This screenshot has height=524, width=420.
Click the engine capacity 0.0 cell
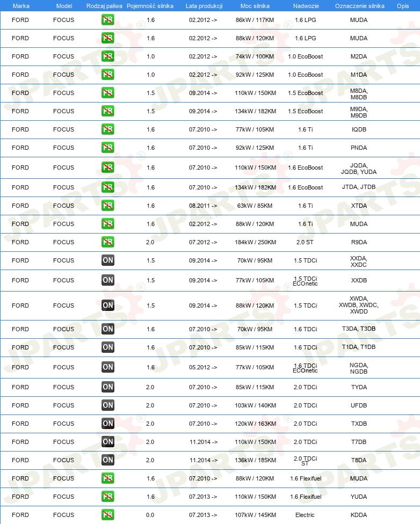pos(150,515)
